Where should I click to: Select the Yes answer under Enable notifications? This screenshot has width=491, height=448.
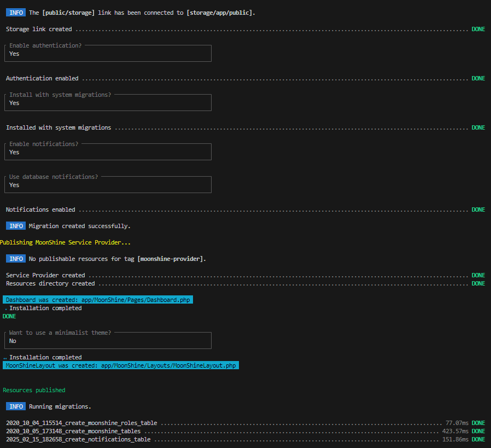pos(14,152)
